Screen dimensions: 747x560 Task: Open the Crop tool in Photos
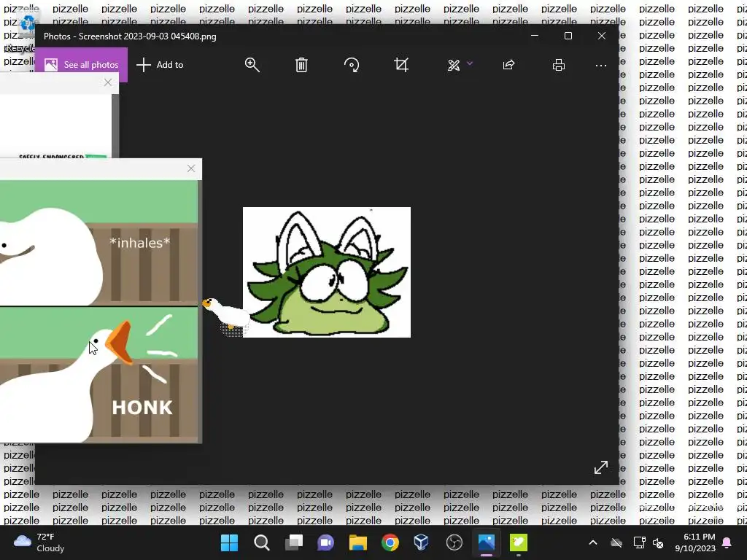401,65
